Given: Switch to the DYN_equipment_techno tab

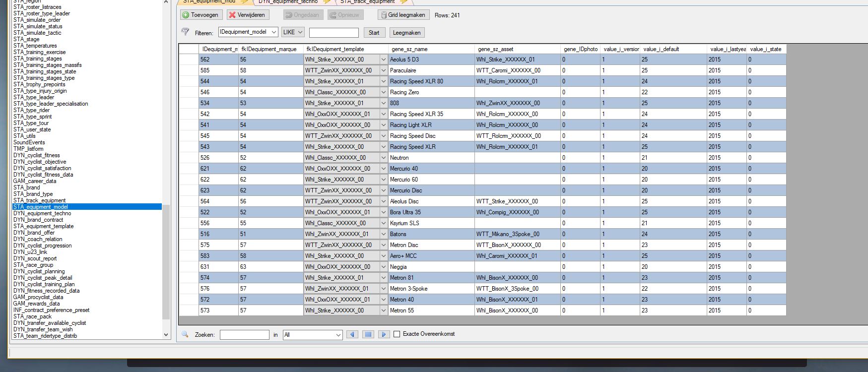Looking at the screenshot, I should coord(288,2).
